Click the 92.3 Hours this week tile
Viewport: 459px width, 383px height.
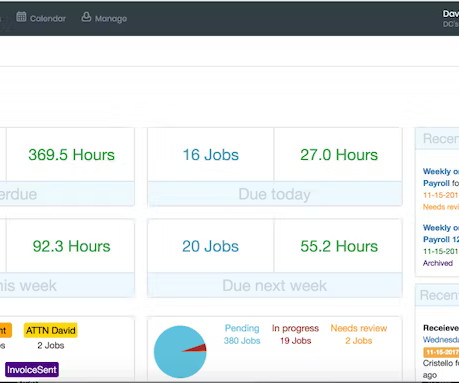(x=71, y=246)
